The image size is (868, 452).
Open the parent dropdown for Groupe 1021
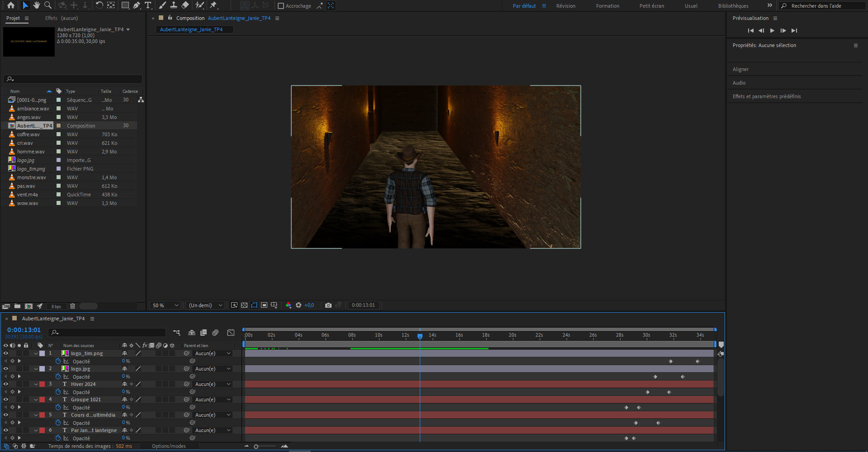pyautogui.click(x=213, y=400)
